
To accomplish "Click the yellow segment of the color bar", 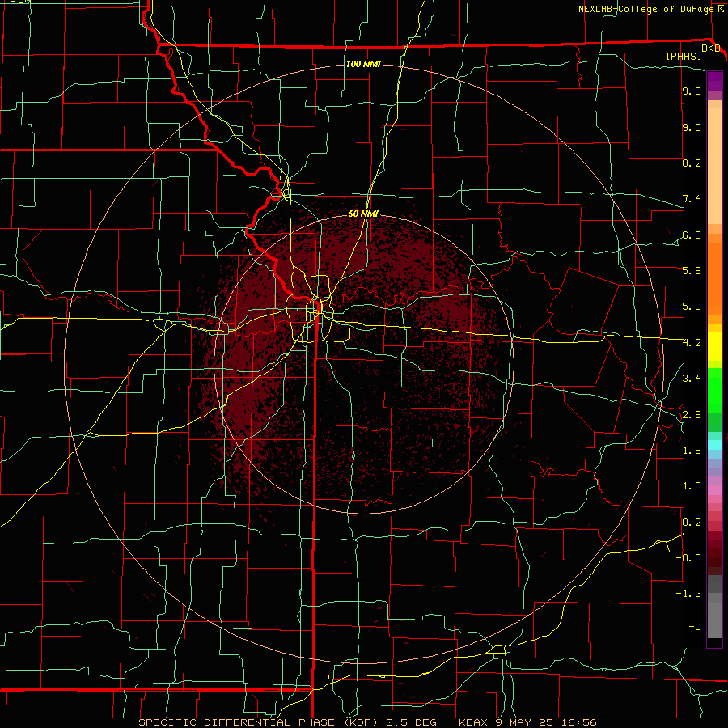I will (x=714, y=346).
